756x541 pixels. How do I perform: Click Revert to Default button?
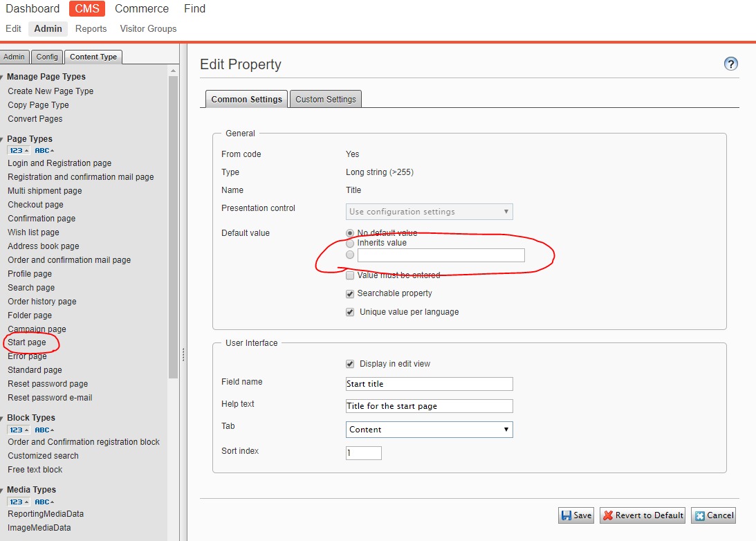pyautogui.click(x=643, y=515)
